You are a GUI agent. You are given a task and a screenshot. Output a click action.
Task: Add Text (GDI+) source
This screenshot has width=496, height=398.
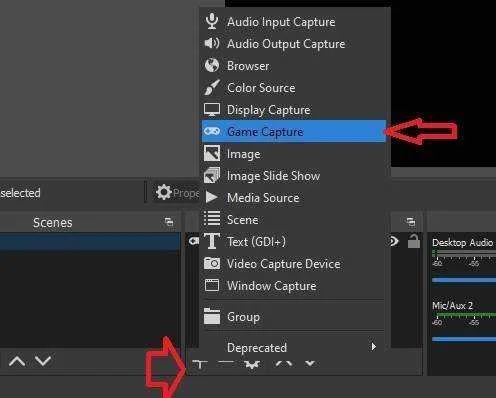point(294,242)
